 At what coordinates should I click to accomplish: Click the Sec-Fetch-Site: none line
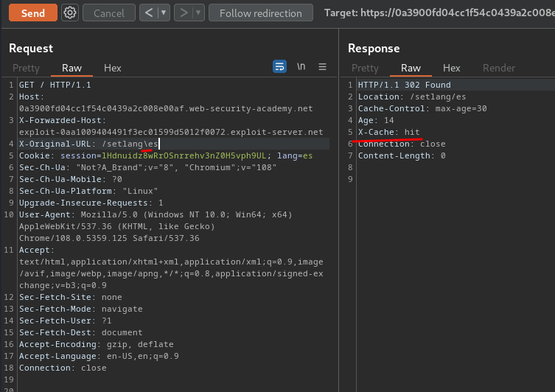click(71, 297)
